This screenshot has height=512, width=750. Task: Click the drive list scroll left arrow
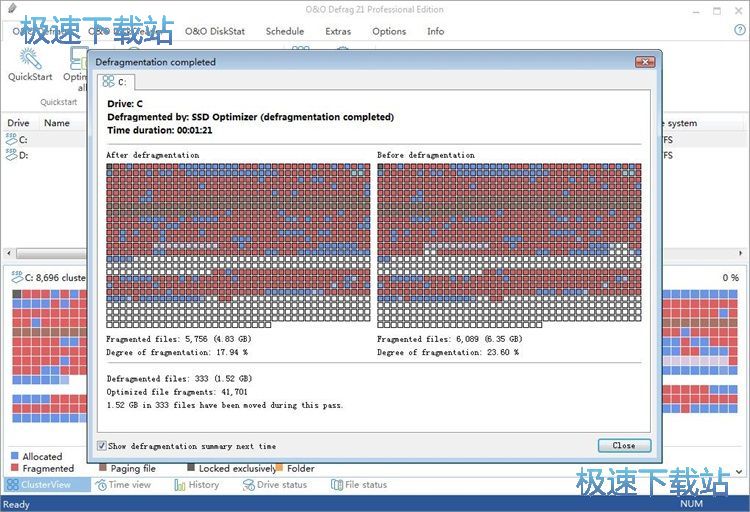9,252
